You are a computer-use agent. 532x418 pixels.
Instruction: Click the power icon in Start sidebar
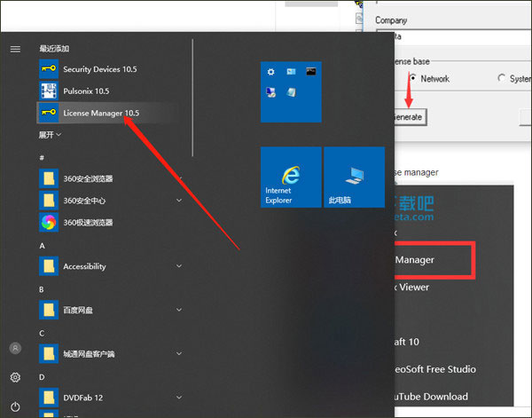point(15,405)
